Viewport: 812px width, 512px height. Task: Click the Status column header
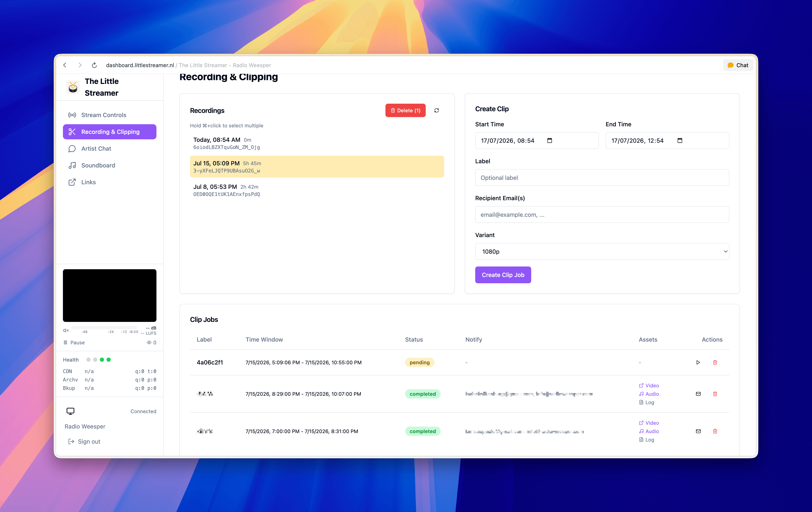[414, 340]
